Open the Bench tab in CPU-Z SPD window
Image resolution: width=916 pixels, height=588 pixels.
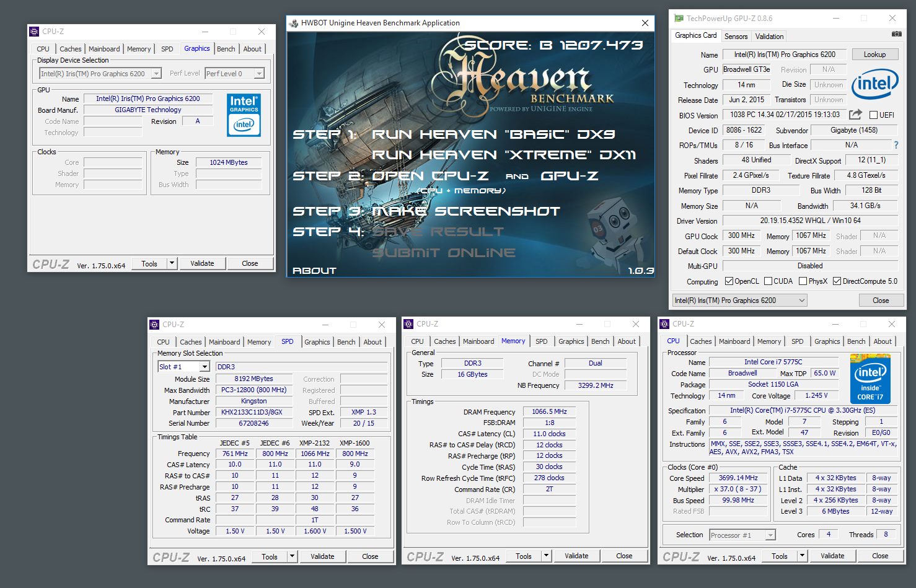(346, 342)
